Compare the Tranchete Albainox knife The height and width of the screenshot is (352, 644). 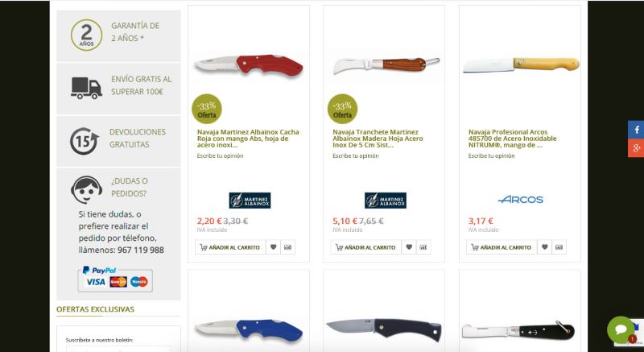tap(423, 247)
